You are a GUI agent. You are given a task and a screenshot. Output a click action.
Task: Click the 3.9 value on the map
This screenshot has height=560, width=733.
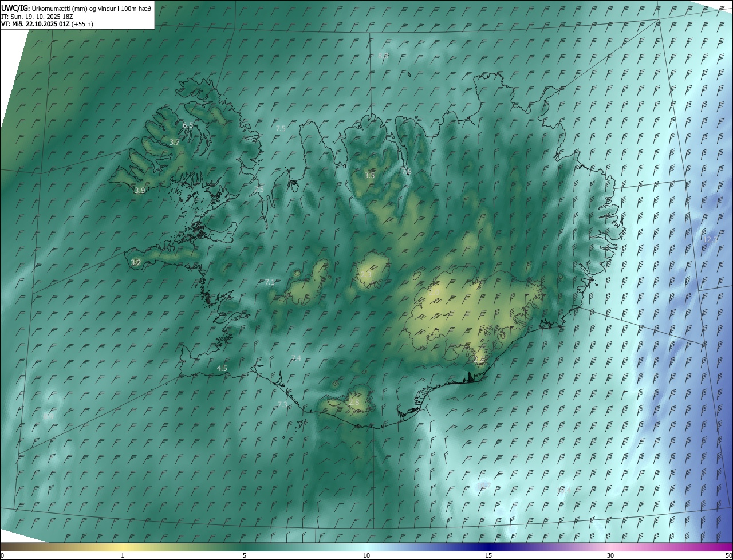point(140,190)
